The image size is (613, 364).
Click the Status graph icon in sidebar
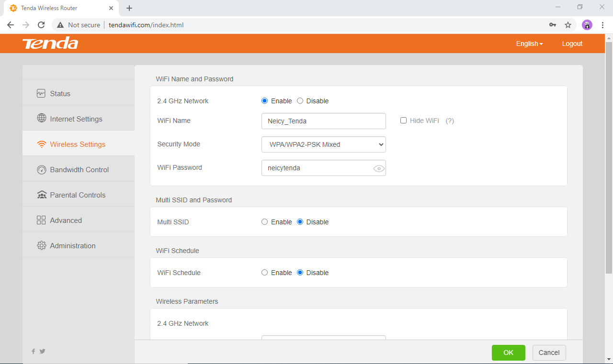point(41,93)
